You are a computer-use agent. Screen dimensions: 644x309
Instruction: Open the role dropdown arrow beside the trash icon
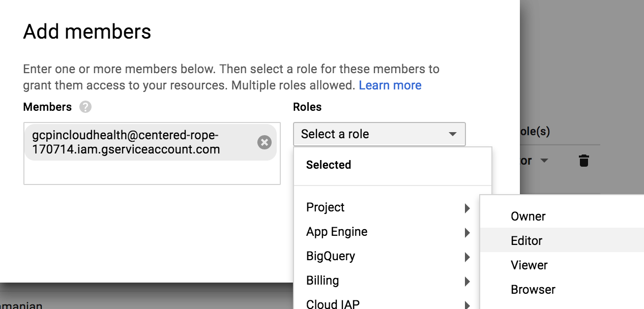tap(544, 161)
